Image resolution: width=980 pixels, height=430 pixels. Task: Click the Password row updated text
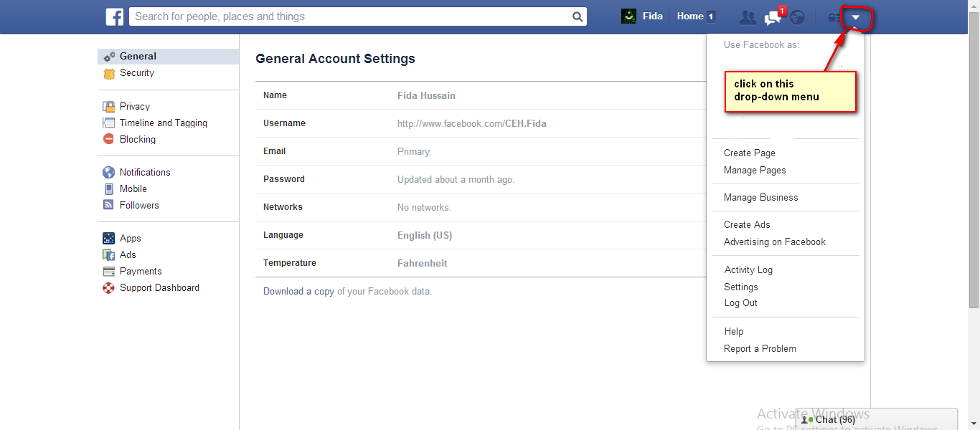click(x=456, y=179)
